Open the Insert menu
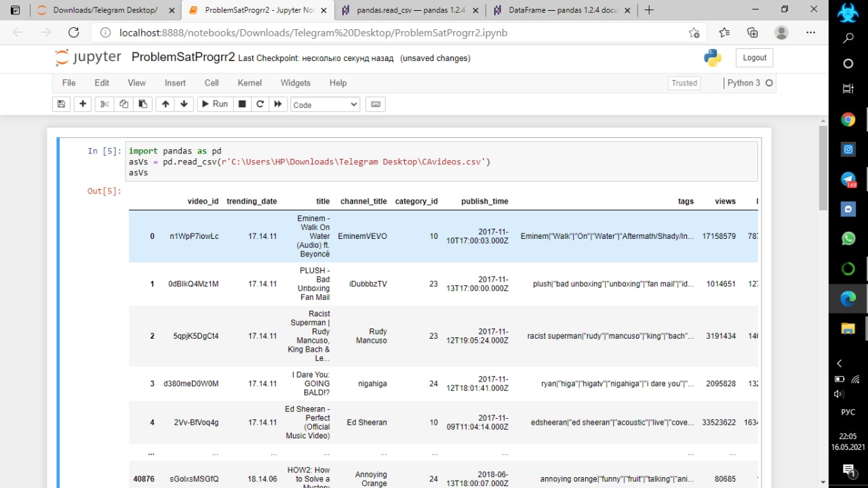 [x=175, y=83]
